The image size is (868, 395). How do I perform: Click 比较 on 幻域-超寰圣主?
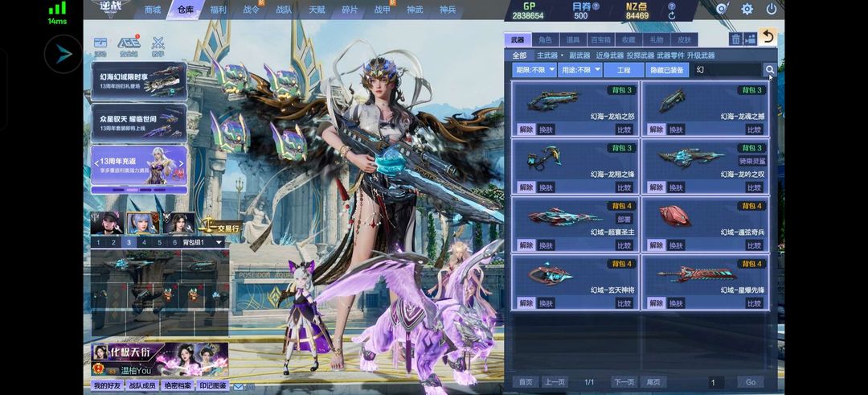624,245
